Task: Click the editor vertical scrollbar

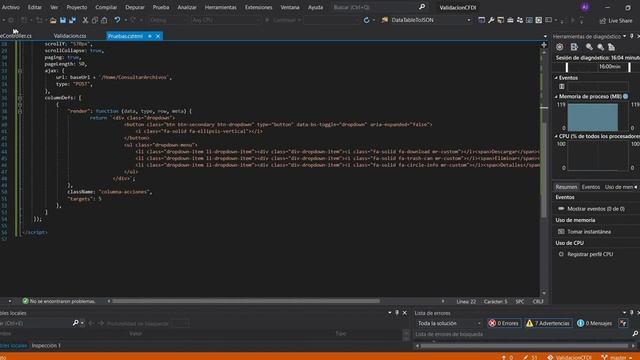Action: (544, 170)
